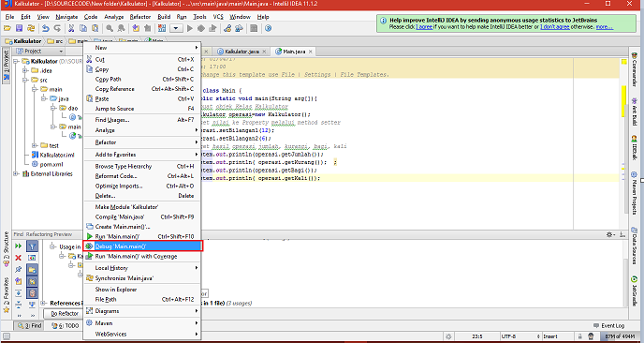This screenshot has width=644, height=343.
Task: Click the lock read-only icon in status bar
Action: 580,336
